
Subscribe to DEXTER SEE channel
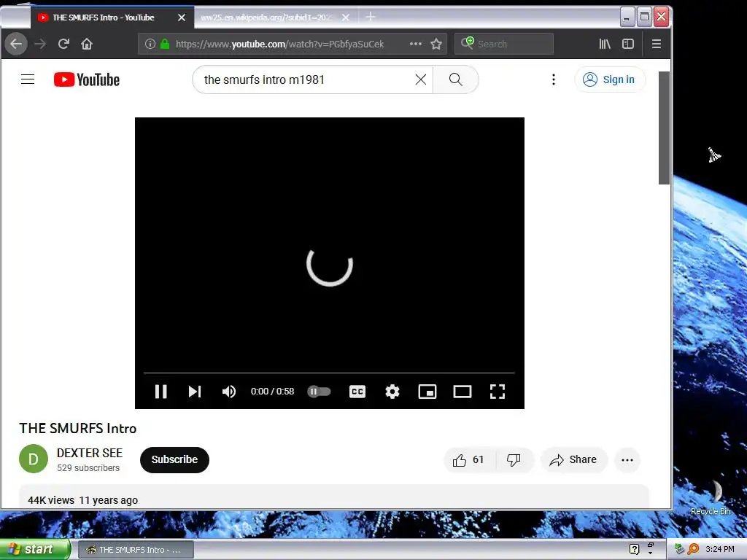174,459
